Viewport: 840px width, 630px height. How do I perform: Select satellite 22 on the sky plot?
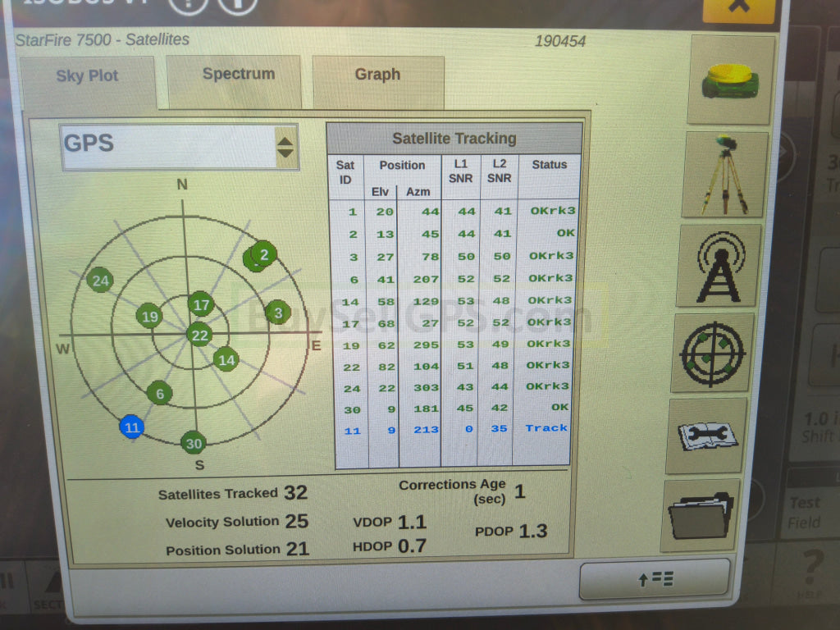[199, 335]
